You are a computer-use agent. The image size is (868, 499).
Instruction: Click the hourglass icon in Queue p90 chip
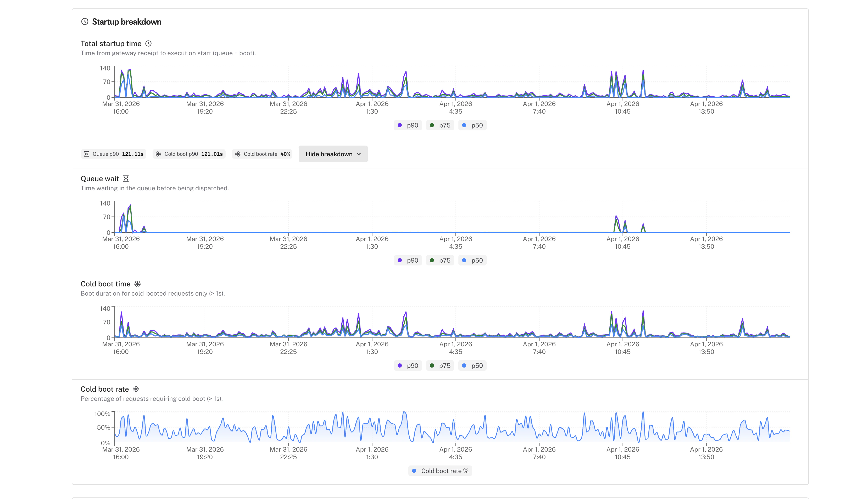click(87, 154)
